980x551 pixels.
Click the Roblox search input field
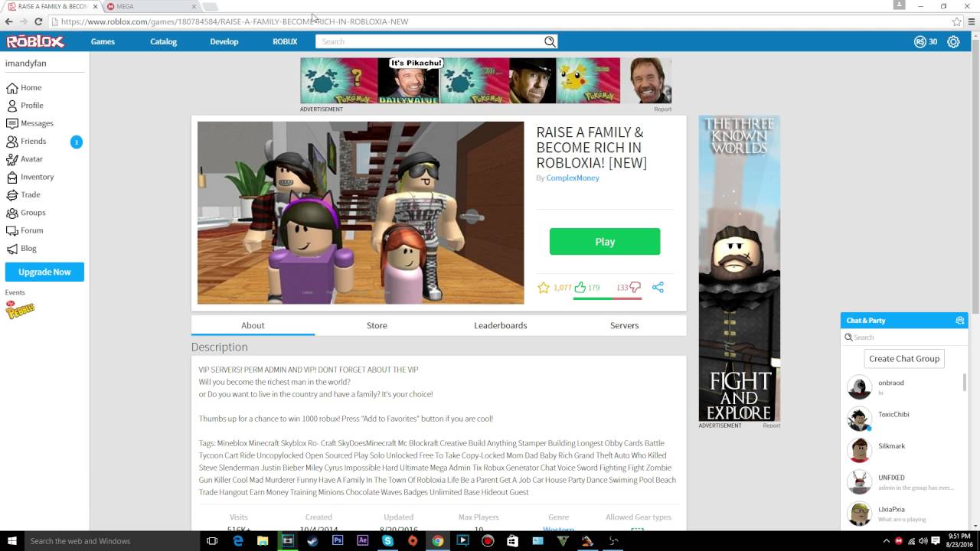(x=430, y=41)
